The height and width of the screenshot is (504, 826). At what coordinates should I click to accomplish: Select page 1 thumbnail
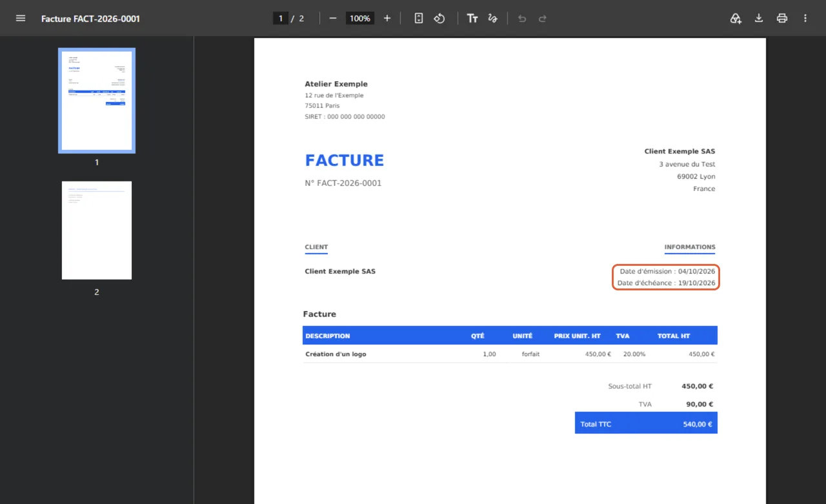tap(97, 101)
